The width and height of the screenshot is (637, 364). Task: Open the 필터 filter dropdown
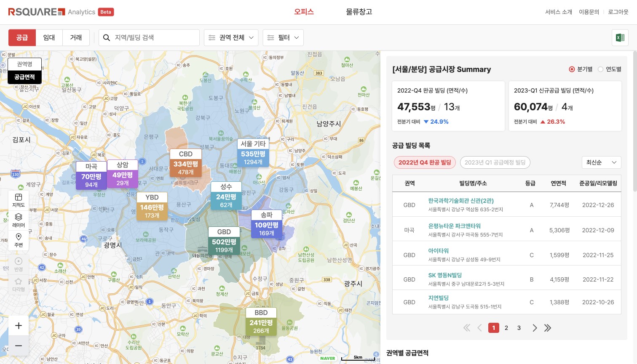coord(283,38)
